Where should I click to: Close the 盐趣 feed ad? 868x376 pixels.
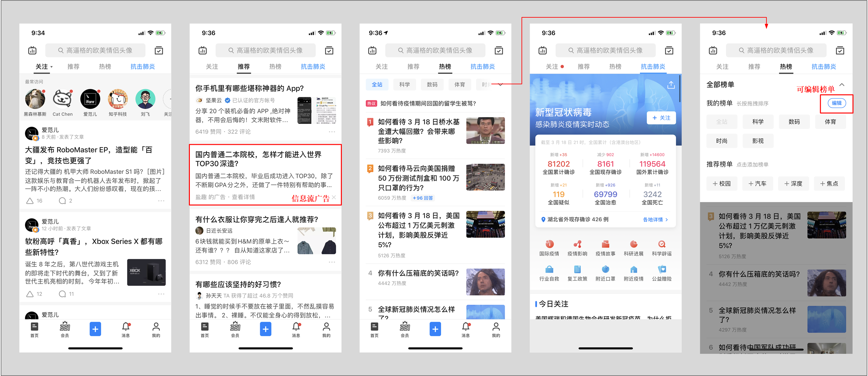pyautogui.click(x=334, y=197)
